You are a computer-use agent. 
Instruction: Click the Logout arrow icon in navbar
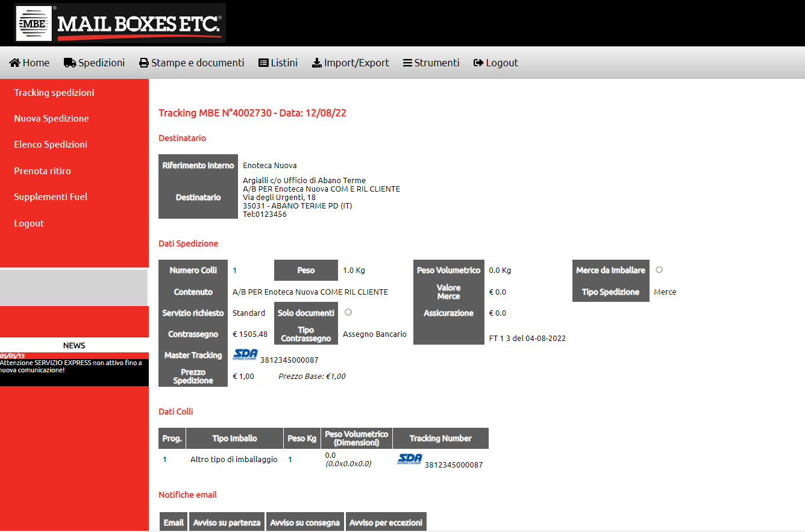point(478,63)
